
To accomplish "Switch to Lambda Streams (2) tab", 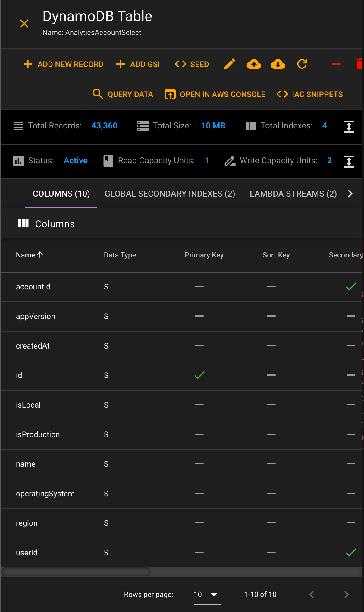I will point(293,194).
